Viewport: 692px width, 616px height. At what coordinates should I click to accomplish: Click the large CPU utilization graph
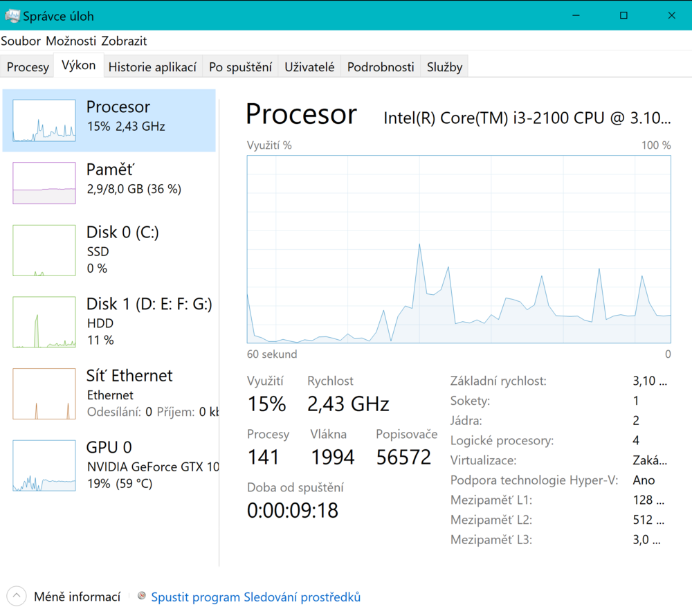[458, 249]
